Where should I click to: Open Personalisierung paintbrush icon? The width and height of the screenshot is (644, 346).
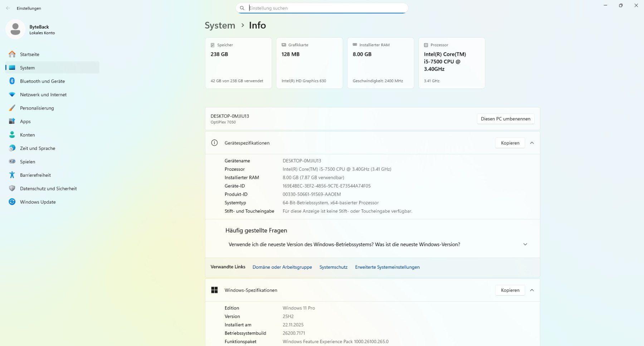click(12, 108)
